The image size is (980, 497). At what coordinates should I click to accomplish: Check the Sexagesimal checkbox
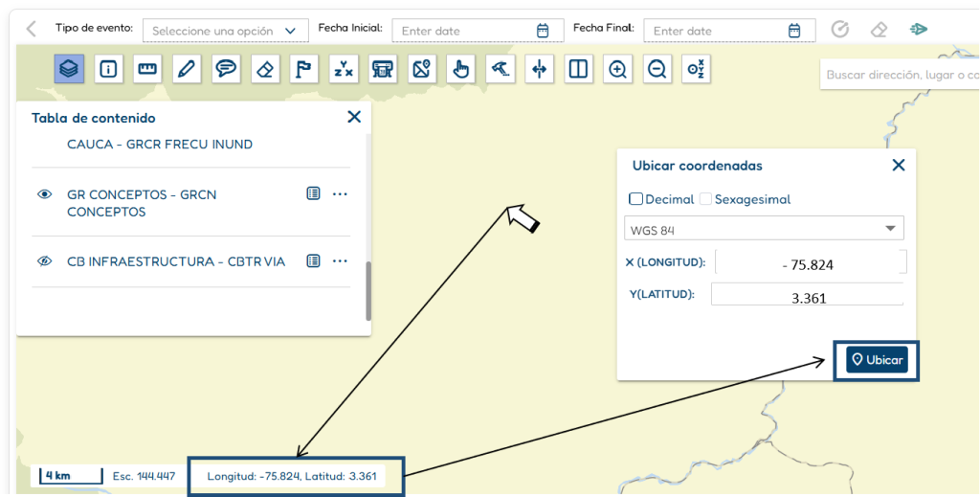point(705,199)
